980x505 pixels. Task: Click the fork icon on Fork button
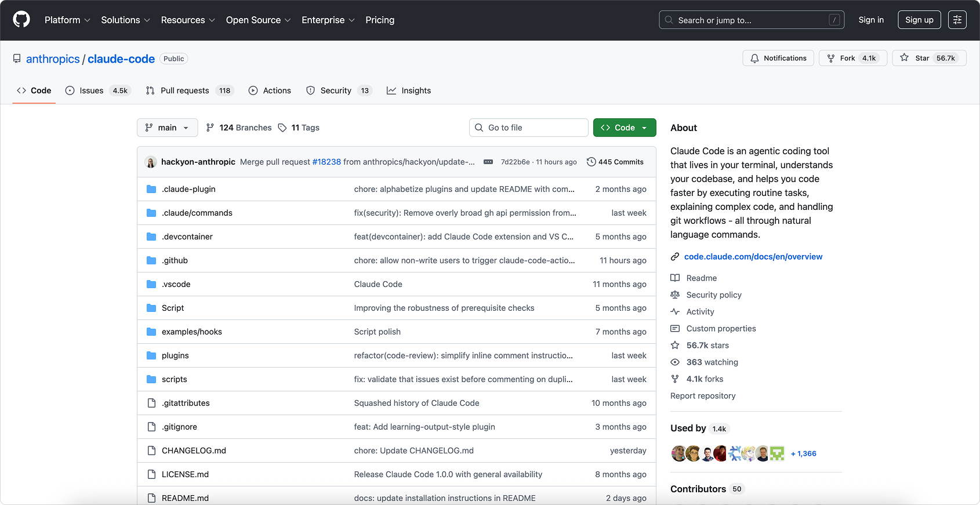point(831,58)
